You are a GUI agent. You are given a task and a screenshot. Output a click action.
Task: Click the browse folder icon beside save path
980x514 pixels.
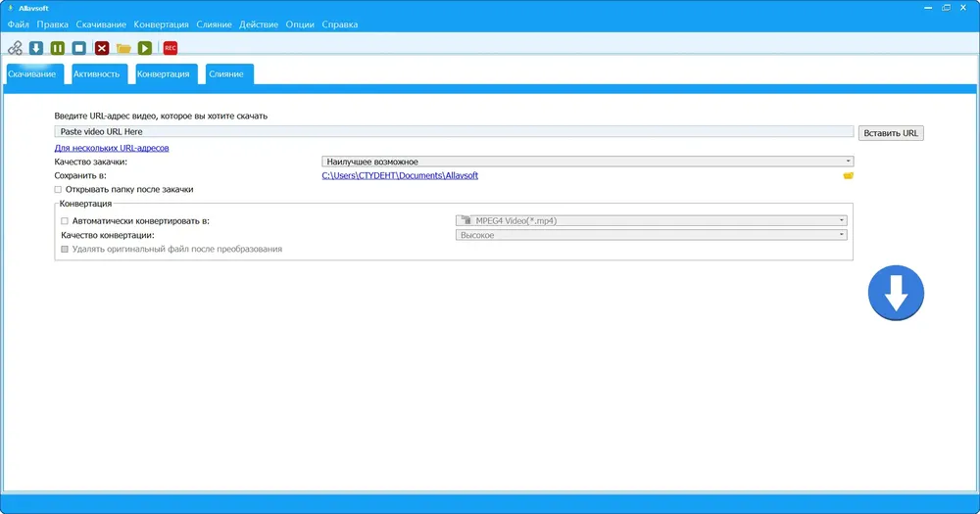(848, 175)
